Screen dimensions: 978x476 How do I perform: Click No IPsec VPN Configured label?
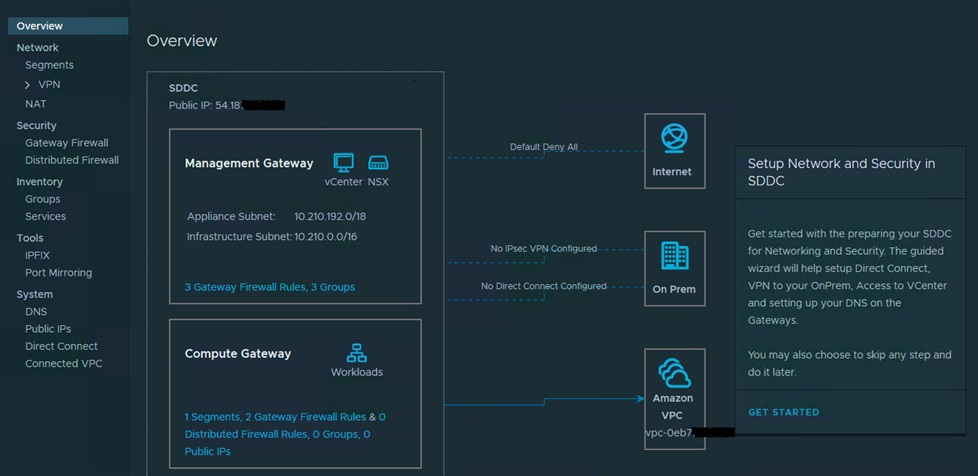click(544, 248)
